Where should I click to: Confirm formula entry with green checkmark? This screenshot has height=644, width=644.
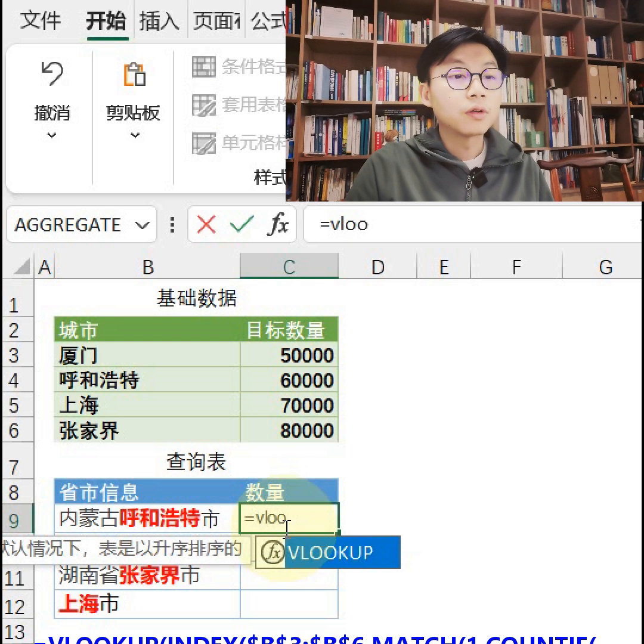tap(241, 225)
